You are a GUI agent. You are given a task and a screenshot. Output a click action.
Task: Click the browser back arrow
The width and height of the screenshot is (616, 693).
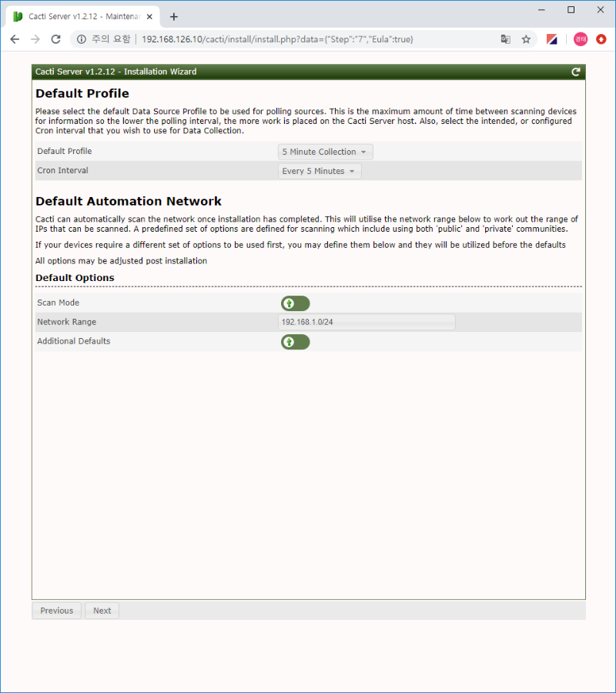tap(15, 39)
